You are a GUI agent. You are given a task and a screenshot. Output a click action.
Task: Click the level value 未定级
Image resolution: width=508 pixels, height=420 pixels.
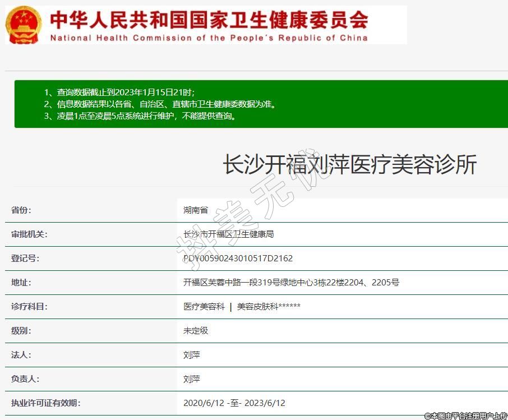[x=196, y=331]
